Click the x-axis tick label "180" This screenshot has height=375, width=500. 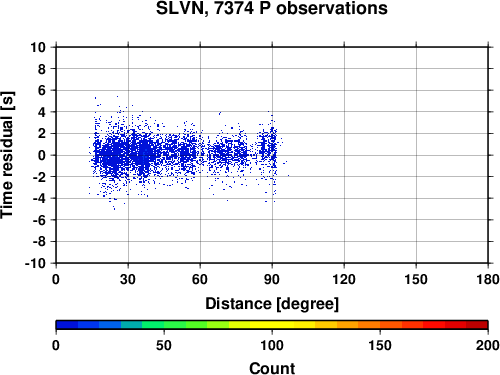[488, 279]
